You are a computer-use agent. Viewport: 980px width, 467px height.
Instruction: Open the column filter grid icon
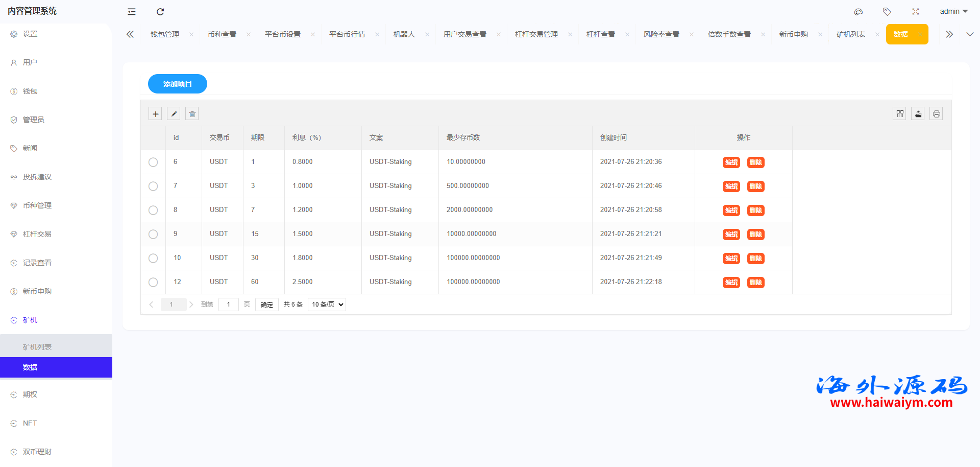900,114
